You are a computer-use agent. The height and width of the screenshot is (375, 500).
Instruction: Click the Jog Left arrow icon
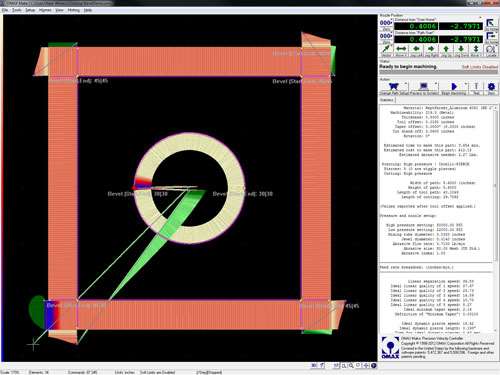coord(416,50)
